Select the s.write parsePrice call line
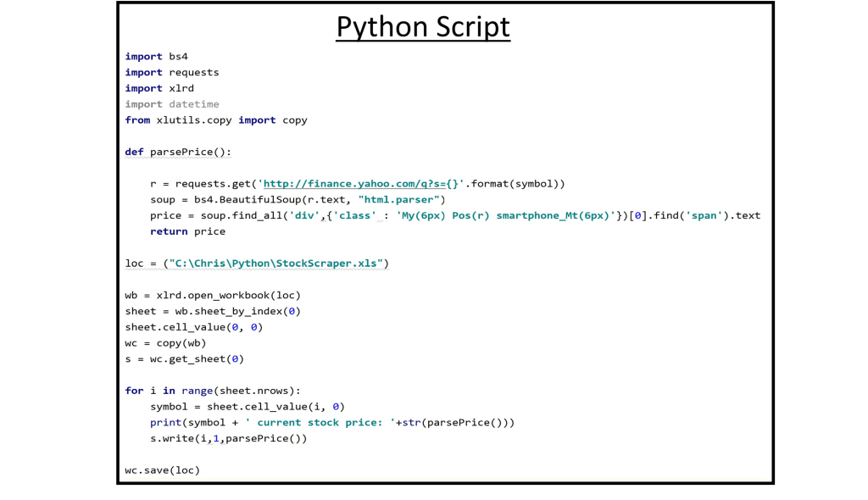This screenshot has height=500, width=868. [229, 438]
